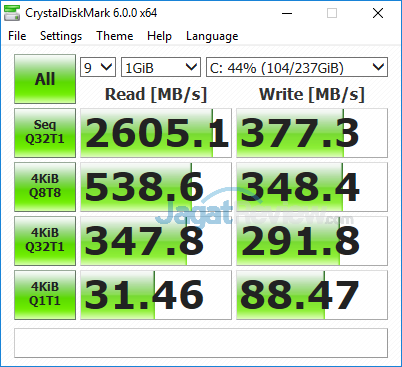
Task: Click the 4KiB Q1T1 write result 88.47
Action: click(312, 295)
